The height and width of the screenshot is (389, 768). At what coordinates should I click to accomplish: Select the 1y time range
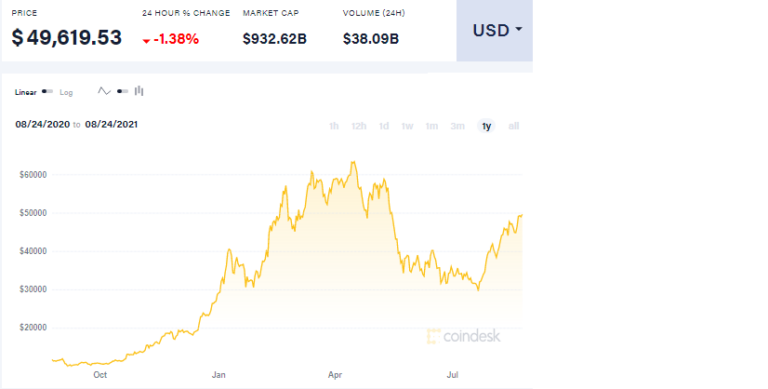[x=486, y=126]
